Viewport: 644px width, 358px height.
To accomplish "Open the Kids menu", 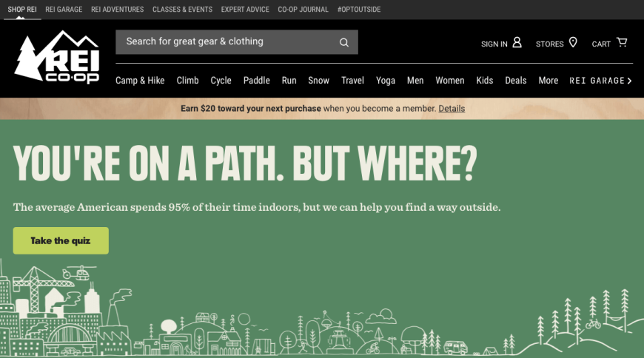I will click(x=485, y=81).
